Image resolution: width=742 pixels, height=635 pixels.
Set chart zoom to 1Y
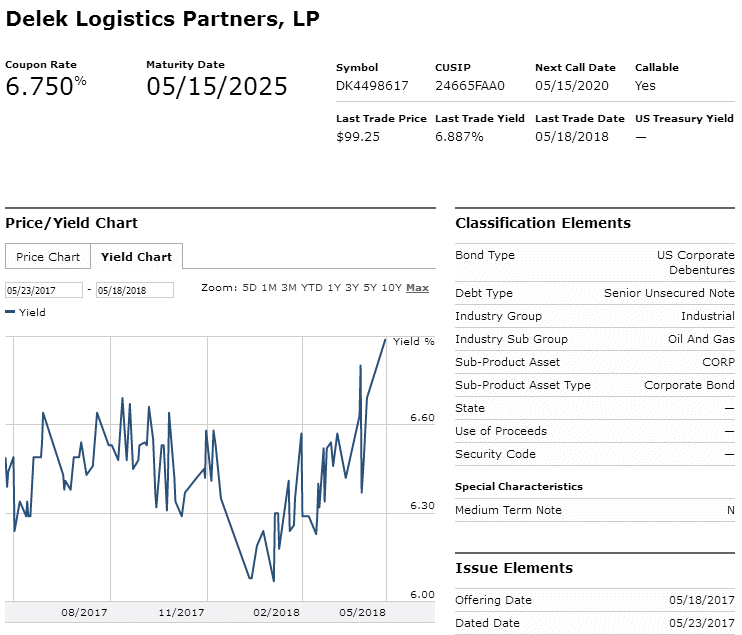(x=334, y=288)
